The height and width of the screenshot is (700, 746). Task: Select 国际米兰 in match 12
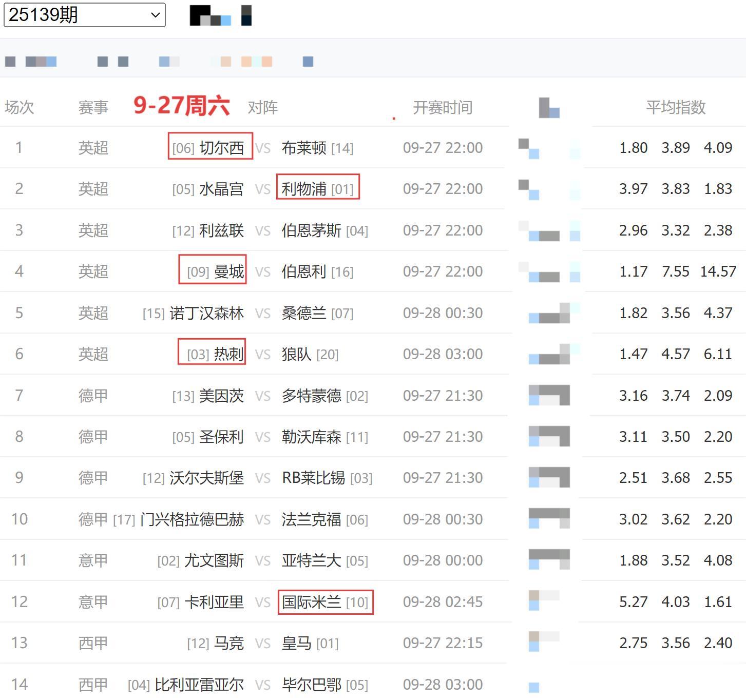pyautogui.click(x=312, y=602)
